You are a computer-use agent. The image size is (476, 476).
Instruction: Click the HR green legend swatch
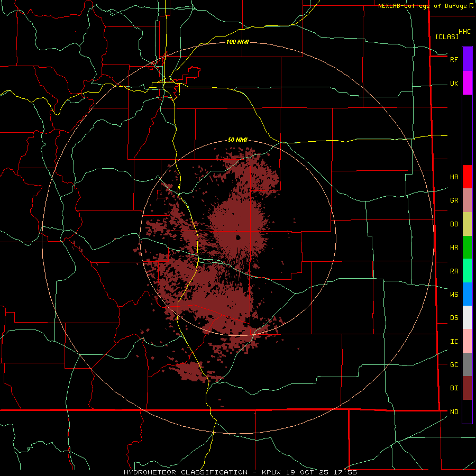467,248
